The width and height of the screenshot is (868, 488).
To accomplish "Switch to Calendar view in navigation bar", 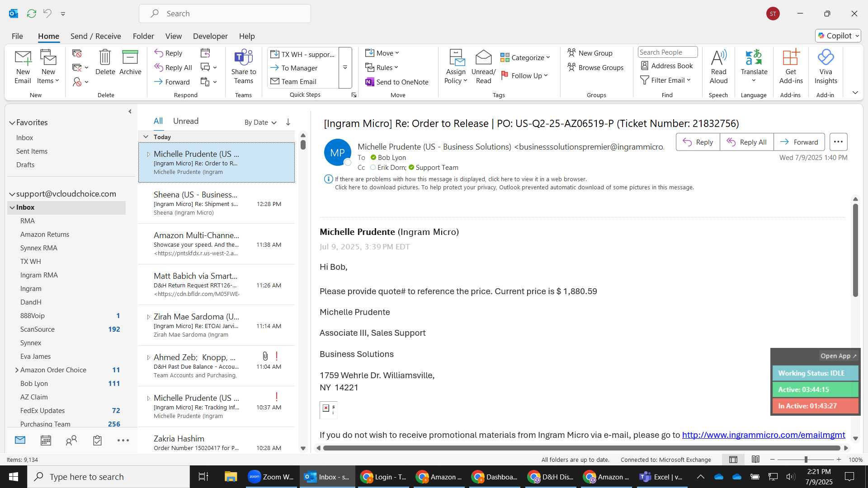I will click(x=46, y=441).
